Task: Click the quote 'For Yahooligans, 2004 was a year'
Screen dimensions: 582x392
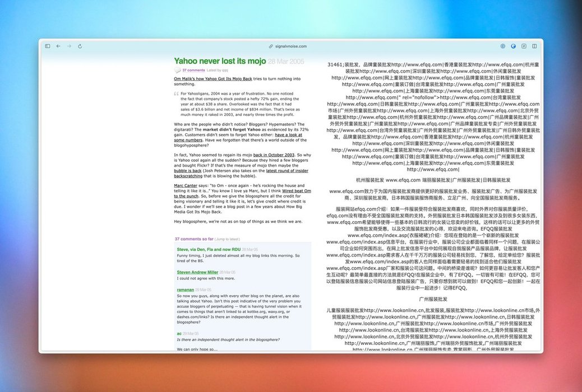Action: point(240,104)
